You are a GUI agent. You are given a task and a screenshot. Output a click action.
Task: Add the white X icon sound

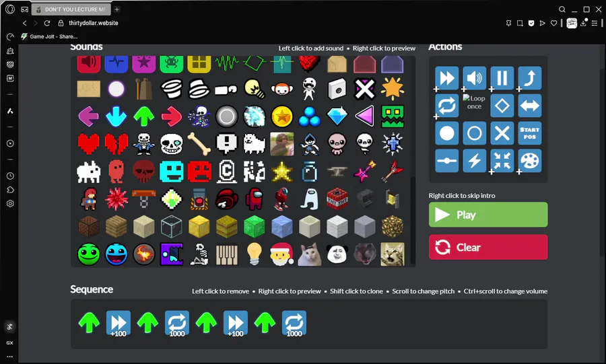point(365,89)
